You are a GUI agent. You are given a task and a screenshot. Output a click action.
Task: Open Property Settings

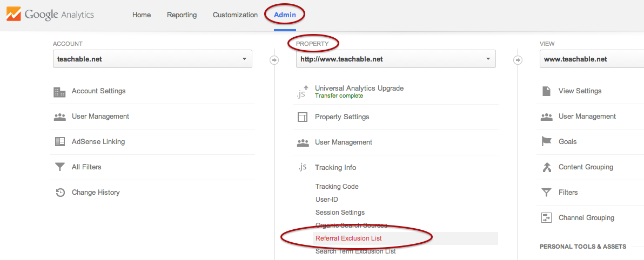(342, 117)
